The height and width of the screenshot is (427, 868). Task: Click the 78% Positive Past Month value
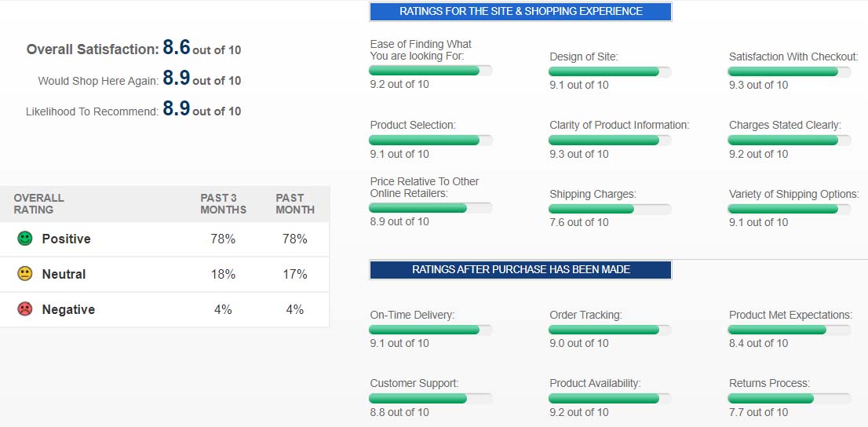295,239
